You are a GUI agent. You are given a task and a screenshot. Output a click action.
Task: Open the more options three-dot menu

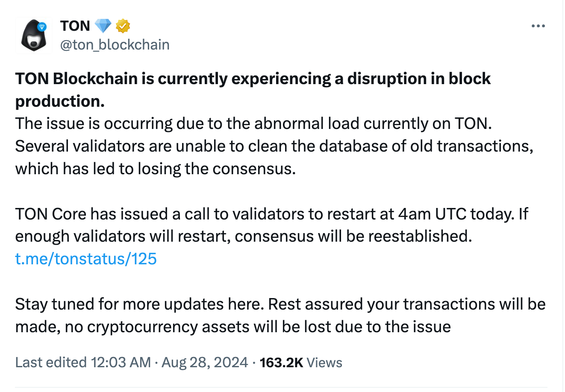538,26
